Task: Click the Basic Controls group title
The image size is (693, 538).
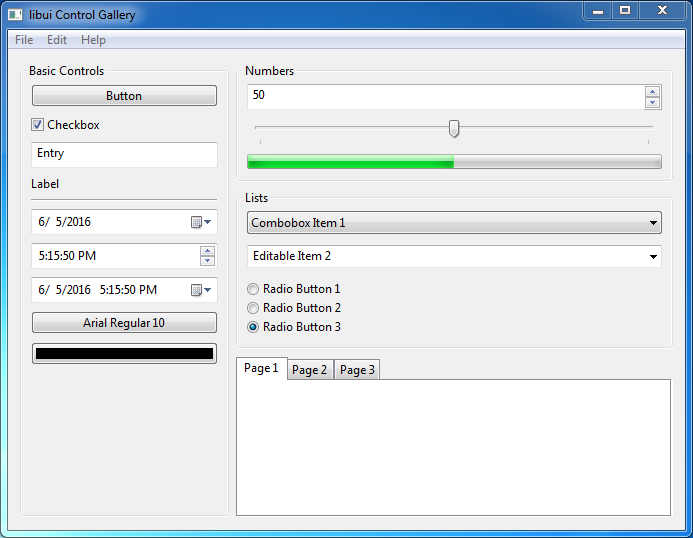Action: coord(66,71)
